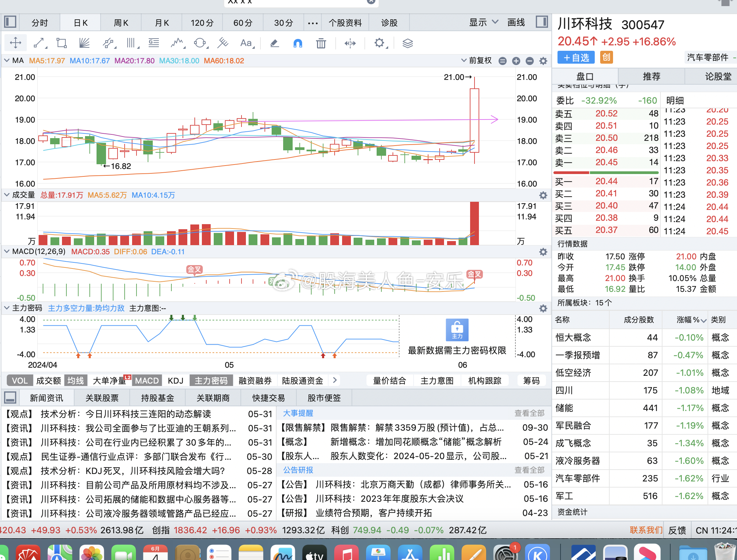Collapse the 成交量 panel

coord(7,195)
